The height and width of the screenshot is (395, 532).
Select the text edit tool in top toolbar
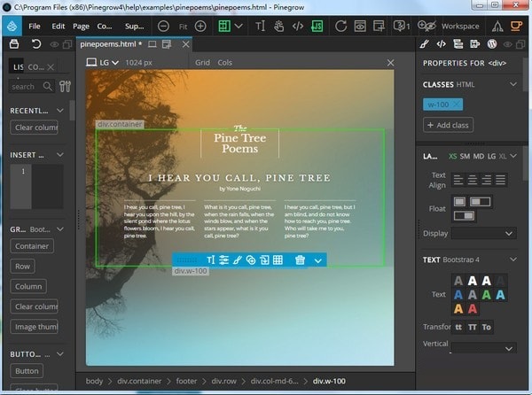click(260, 26)
